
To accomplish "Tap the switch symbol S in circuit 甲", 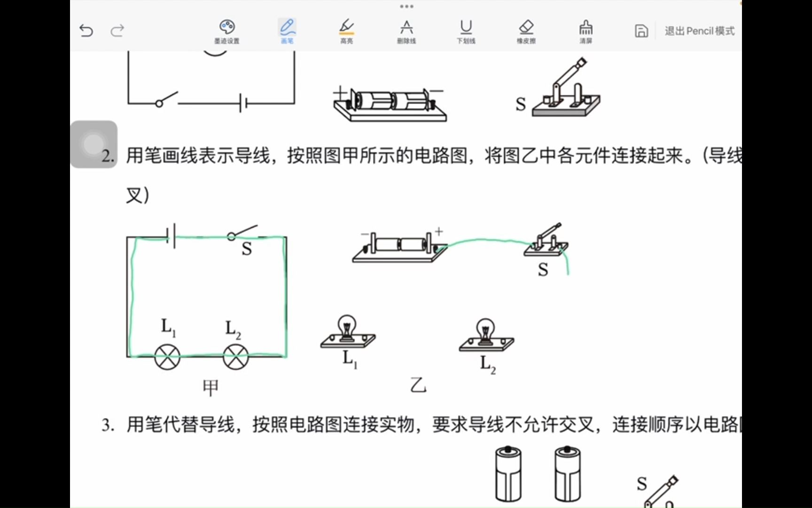I will (242, 233).
